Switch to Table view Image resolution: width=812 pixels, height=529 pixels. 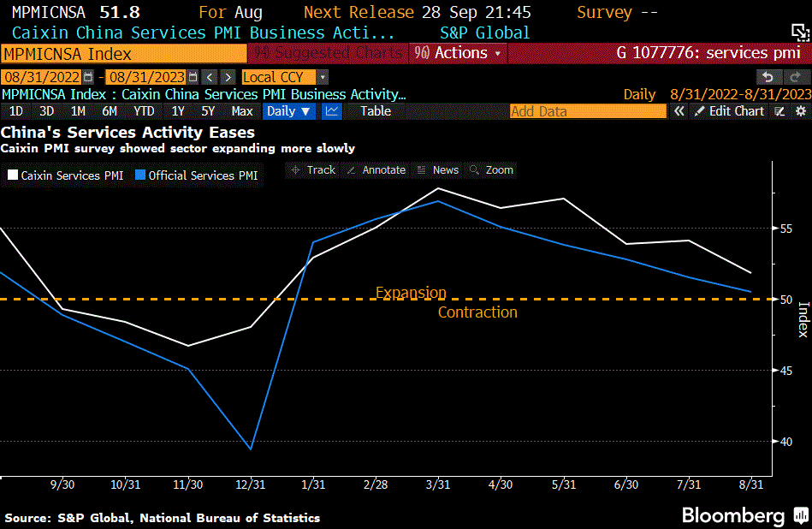376,111
